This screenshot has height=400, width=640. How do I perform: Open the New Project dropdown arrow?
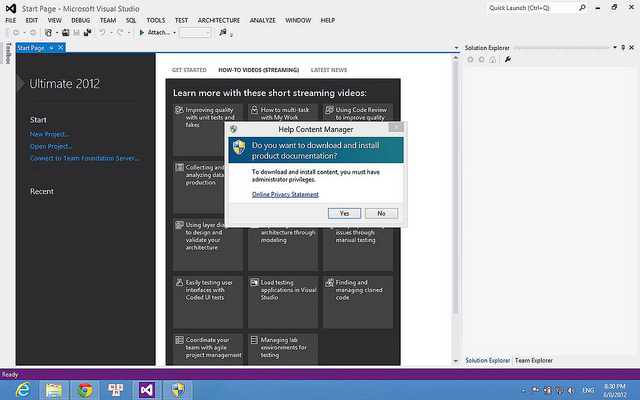coord(56,33)
